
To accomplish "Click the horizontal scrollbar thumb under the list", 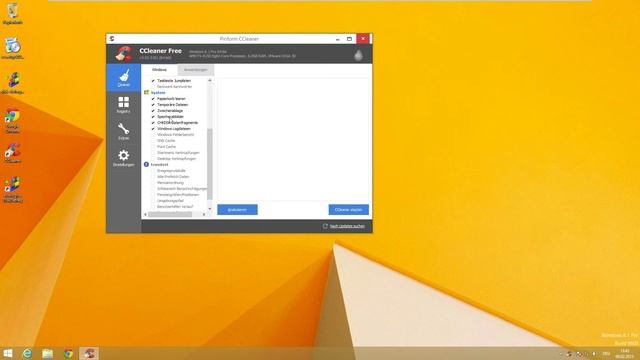I will click(170, 214).
